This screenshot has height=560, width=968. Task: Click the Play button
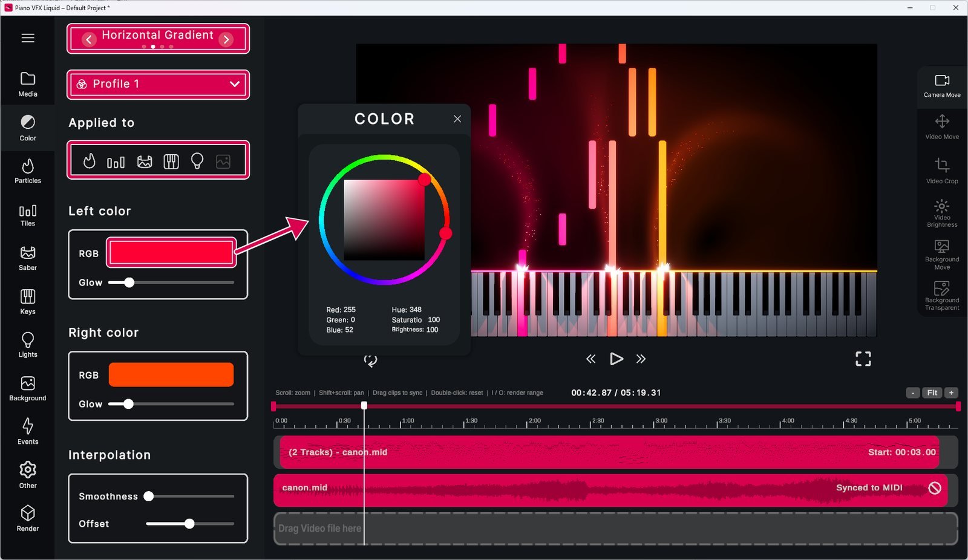pyautogui.click(x=616, y=359)
